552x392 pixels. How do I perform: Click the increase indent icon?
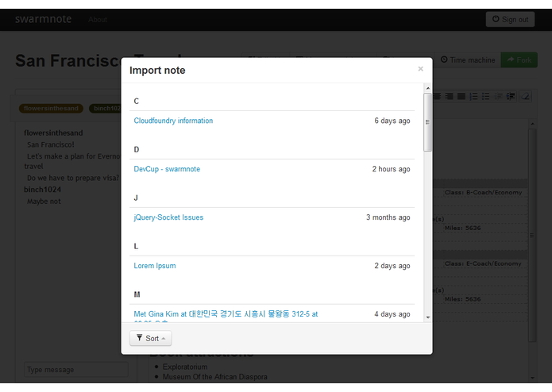point(511,96)
